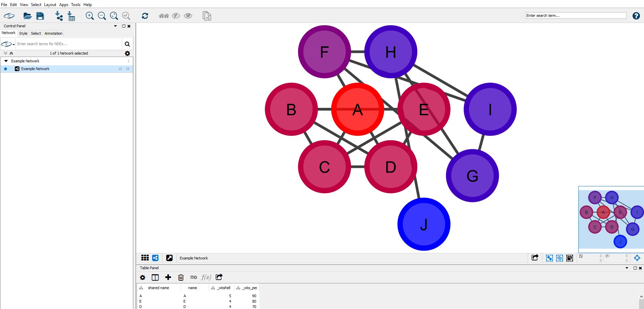Switch to the Annotation tab
The height and width of the screenshot is (309, 644).
pos(53,33)
